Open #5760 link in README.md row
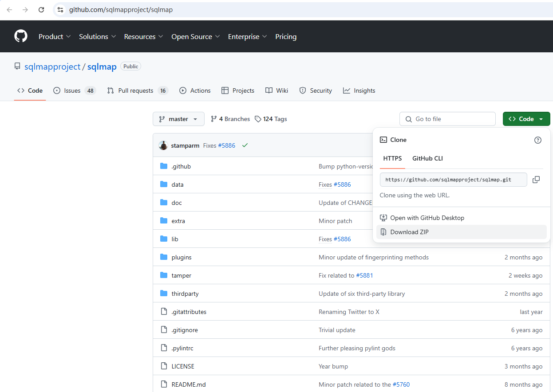This screenshot has height=392, width=553. 401,384
